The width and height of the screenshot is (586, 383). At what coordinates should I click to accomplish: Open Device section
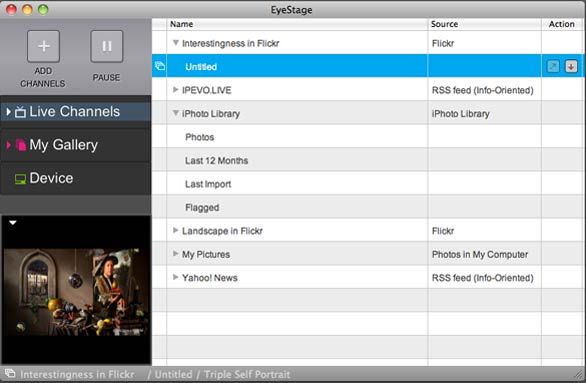(x=75, y=178)
